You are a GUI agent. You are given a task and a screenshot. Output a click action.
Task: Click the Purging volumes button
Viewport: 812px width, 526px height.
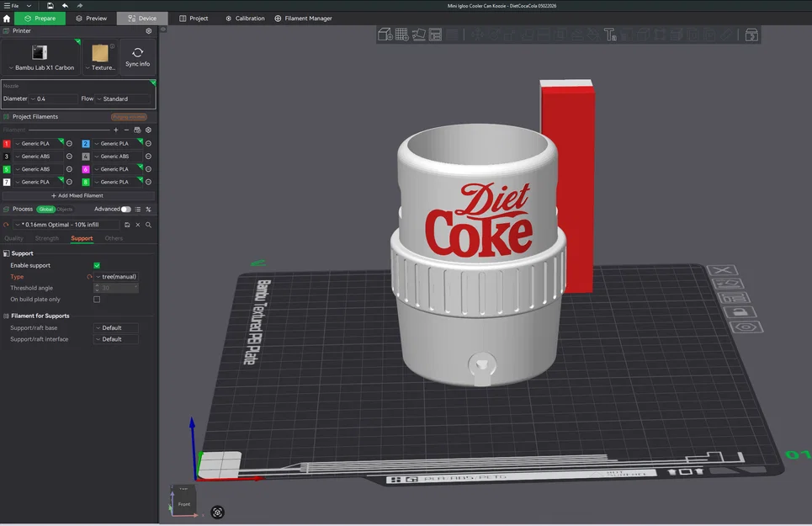pos(129,117)
